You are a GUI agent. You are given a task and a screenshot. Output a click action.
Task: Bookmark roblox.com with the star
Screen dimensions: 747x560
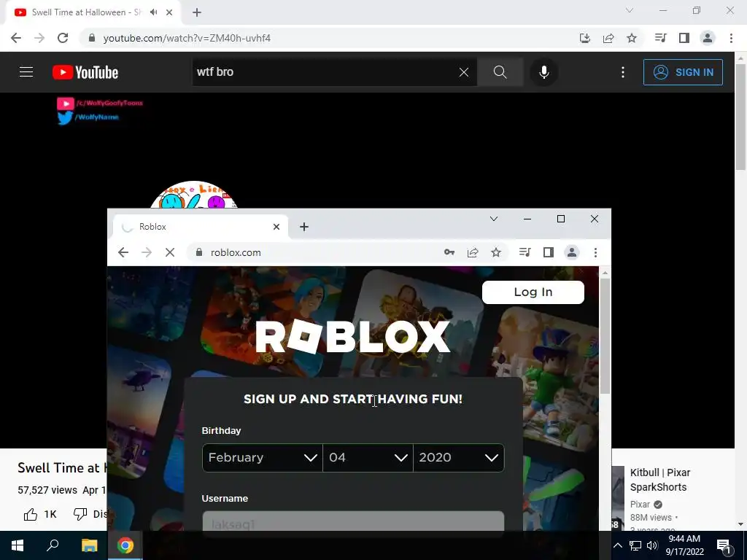coord(495,252)
